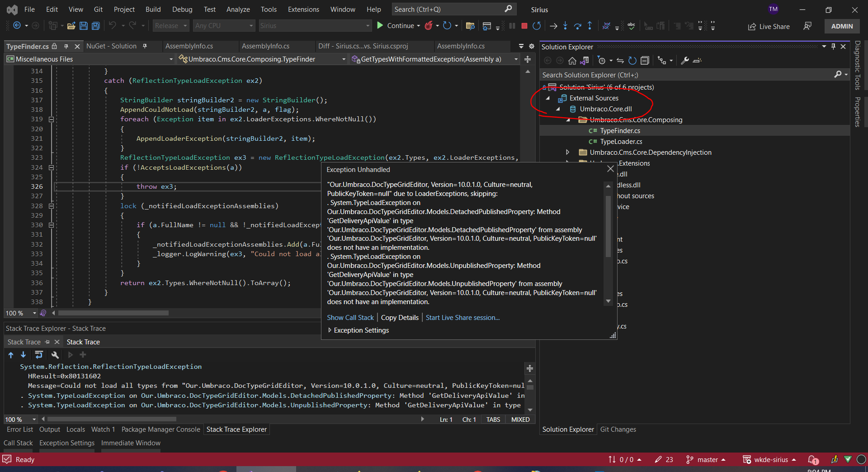Viewport: 868px width, 472px height.
Task: Toggle the Solution Explorer auto-hide pin
Action: coord(833,47)
